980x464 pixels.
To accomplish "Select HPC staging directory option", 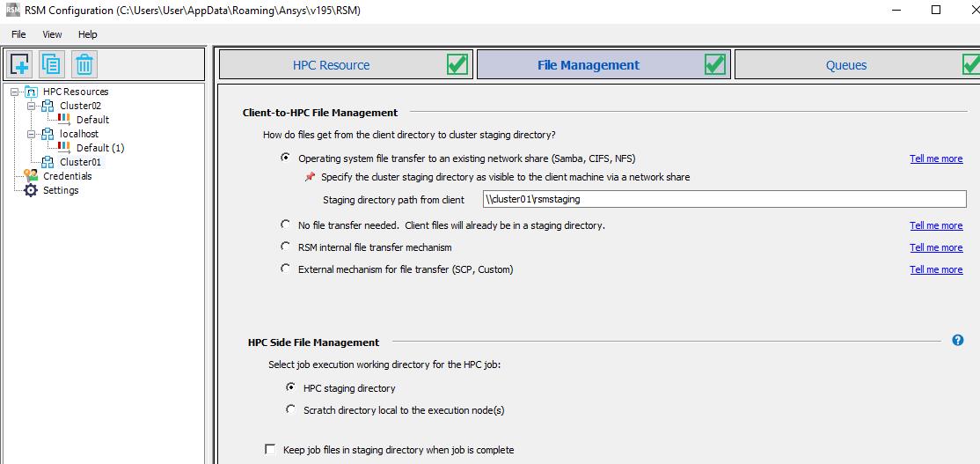I will point(290,387).
